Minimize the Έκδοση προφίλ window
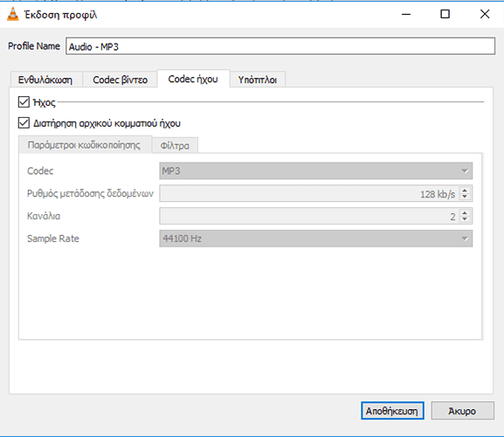Image resolution: width=504 pixels, height=437 pixels. coord(406,14)
